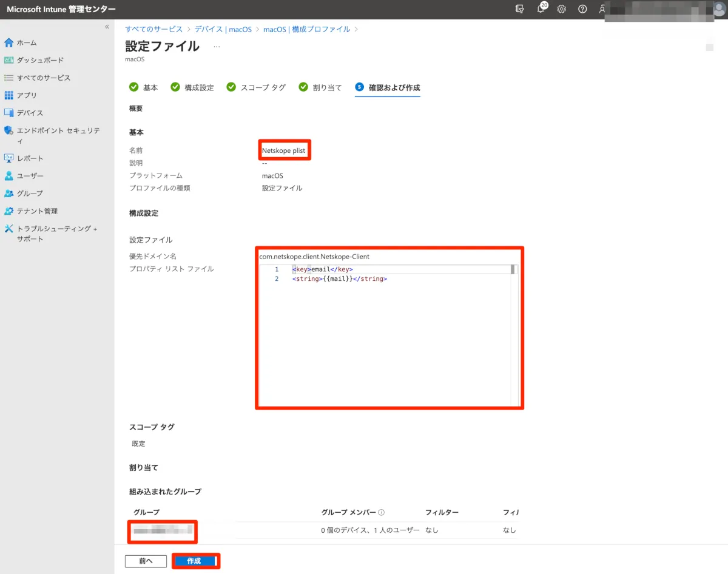Collapse the left navigation with double chevron
The height and width of the screenshot is (574, 728).
pyautogui.click(x=107, y=27)
